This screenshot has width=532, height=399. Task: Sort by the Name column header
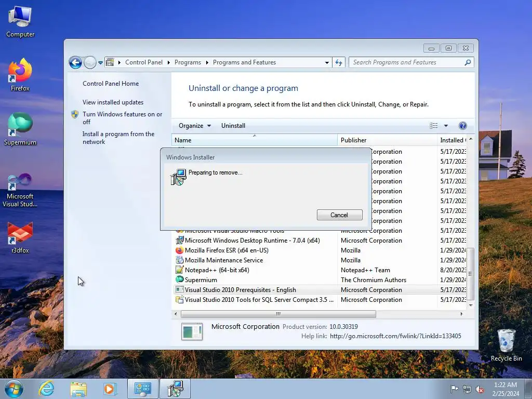255,140
